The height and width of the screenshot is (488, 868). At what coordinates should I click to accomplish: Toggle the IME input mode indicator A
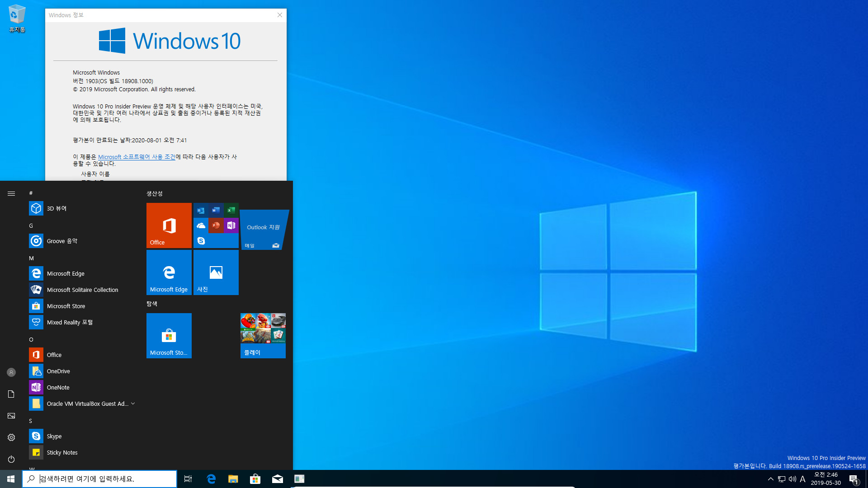[x=803, y=479]
